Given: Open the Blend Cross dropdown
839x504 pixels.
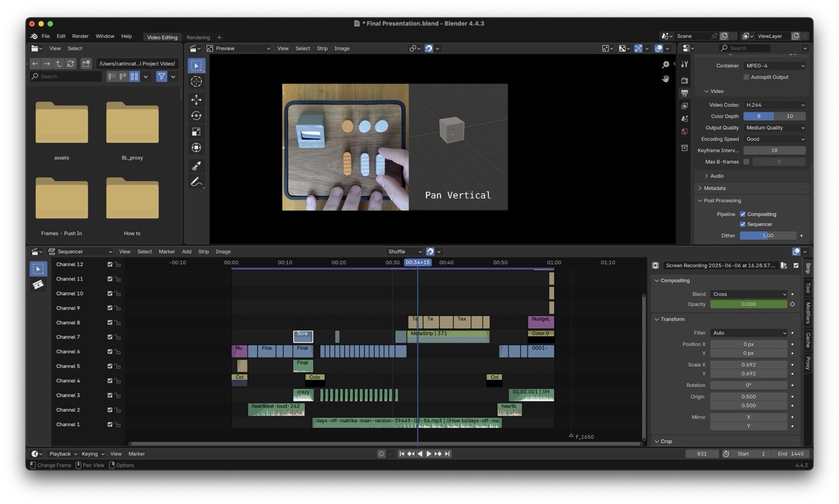Looking at the screenshot, I should point(749,294).
